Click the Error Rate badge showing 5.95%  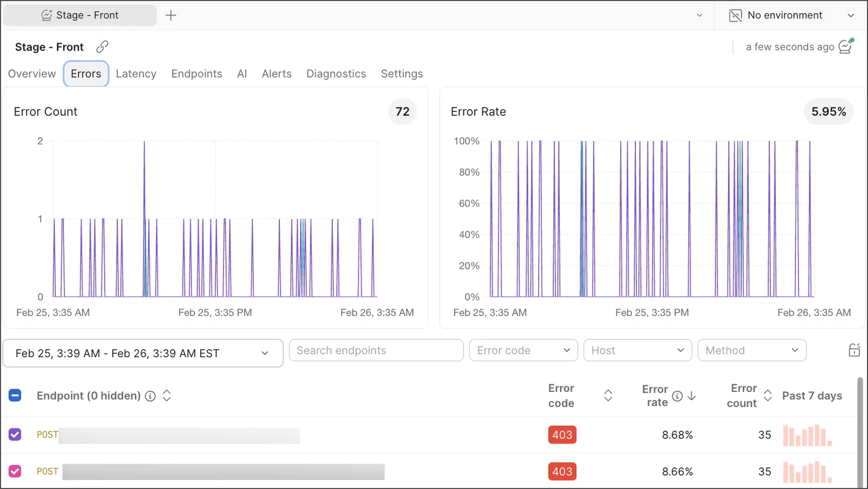(x=829, y=112)
